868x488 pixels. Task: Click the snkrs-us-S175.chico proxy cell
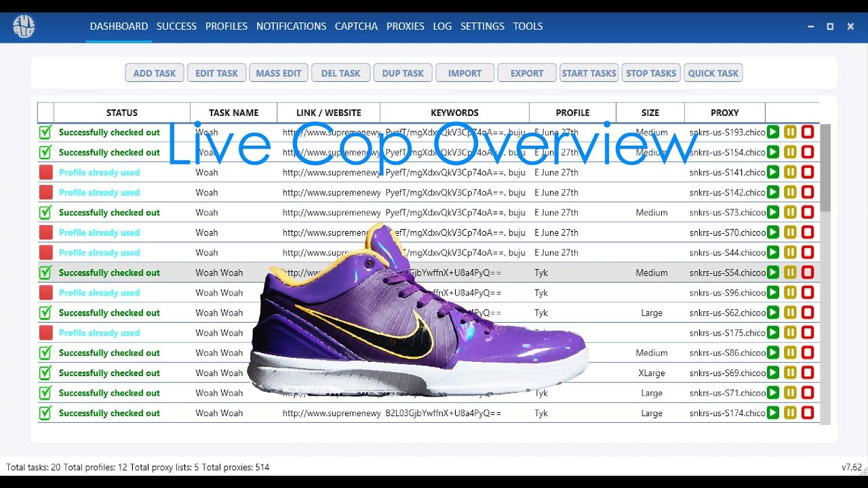point(727,333)
